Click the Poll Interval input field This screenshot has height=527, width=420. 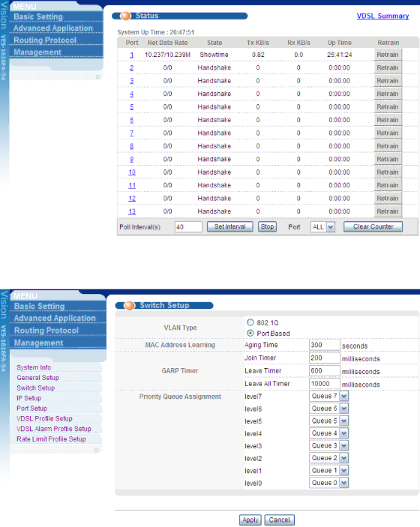tap(188, 227)
